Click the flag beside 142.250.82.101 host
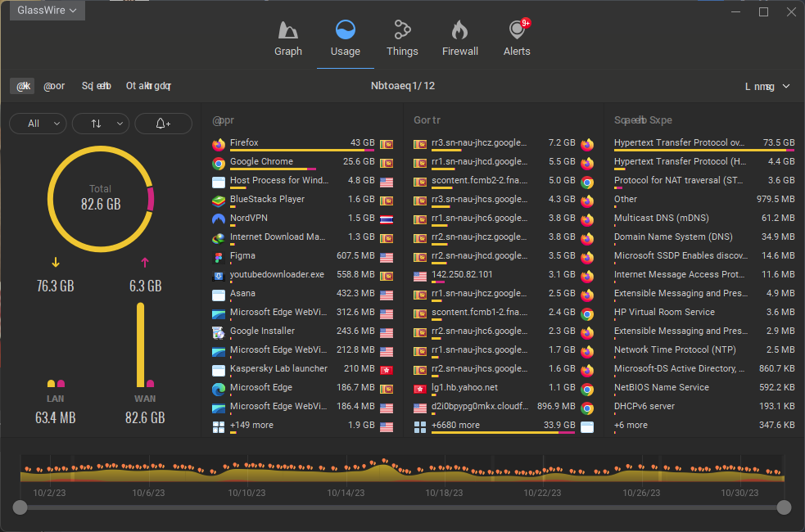The image size is (805, 532). click(420, 277)
